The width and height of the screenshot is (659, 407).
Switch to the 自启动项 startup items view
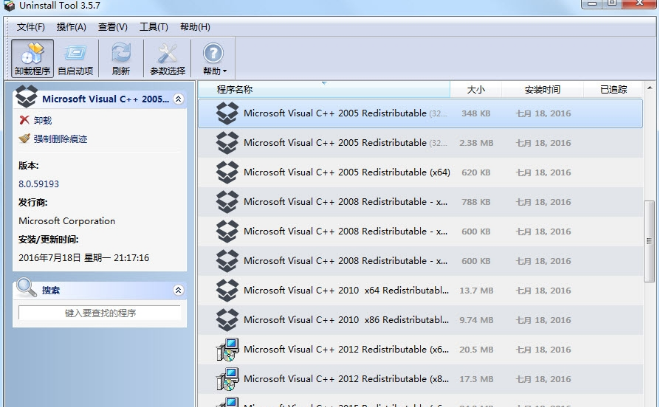point(75,58)
